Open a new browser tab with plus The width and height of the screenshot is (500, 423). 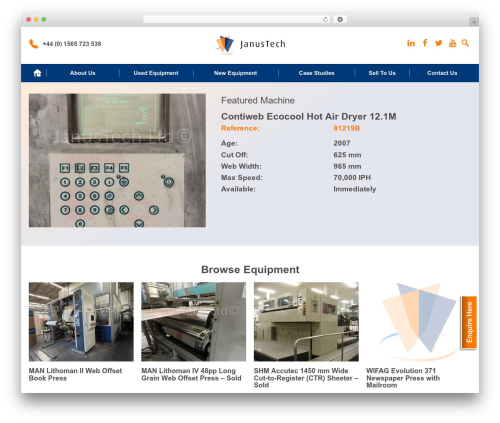pyautogui.click(x=474, y=22)
